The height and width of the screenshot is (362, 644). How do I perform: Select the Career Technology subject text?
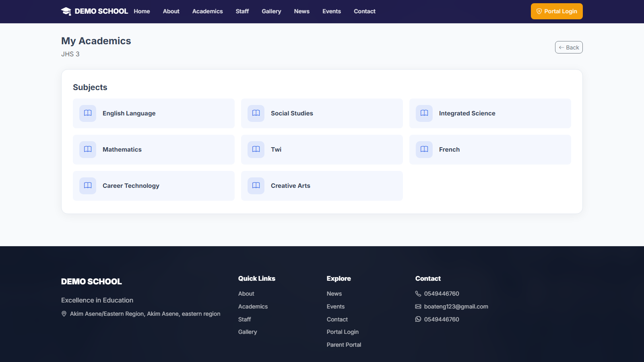(x=131, y=186)
